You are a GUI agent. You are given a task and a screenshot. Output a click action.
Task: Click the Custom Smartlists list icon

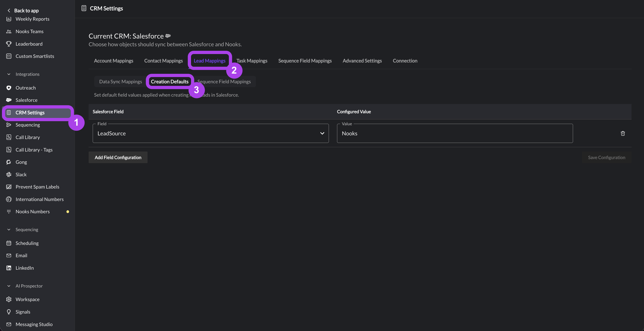tap(9, 56)
